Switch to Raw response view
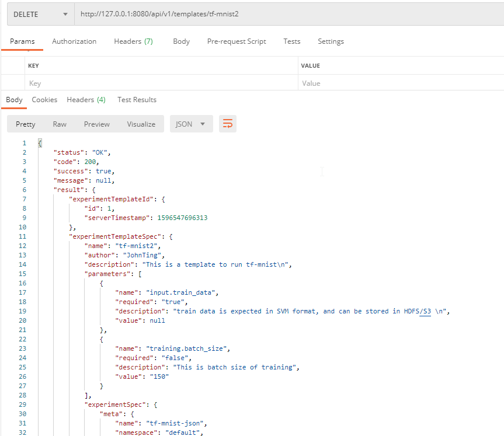Screen dimensions: 504x436 60,124
